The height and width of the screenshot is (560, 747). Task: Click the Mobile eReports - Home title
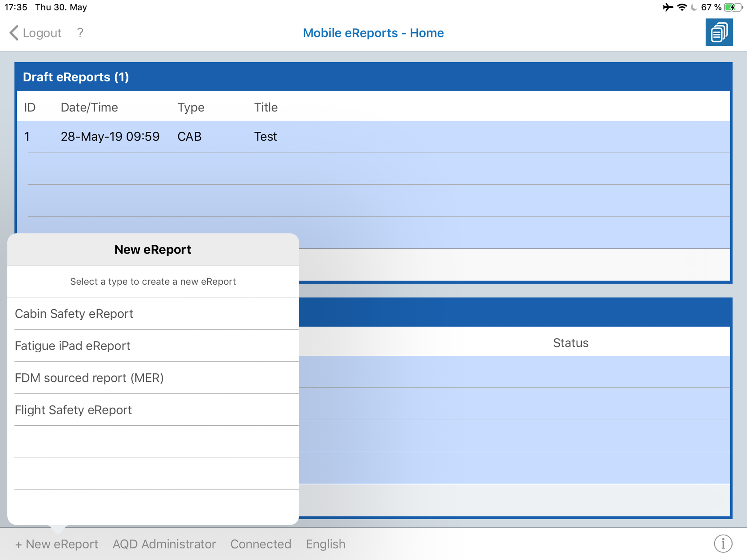coord(373,33)
